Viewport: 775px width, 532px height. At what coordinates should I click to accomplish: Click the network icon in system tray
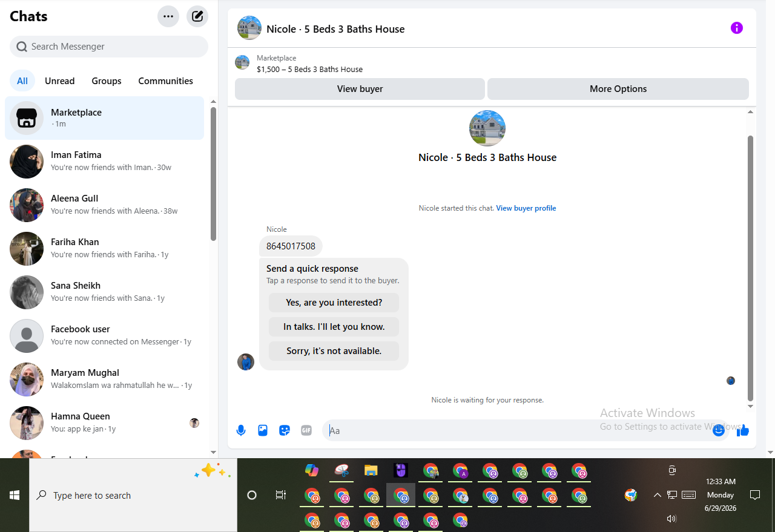click(672, 495)
